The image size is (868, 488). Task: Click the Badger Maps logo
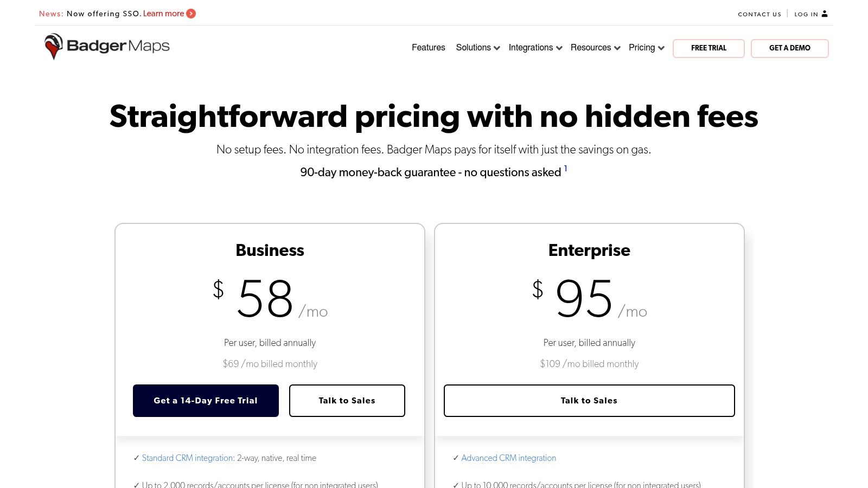click(107, 47)
